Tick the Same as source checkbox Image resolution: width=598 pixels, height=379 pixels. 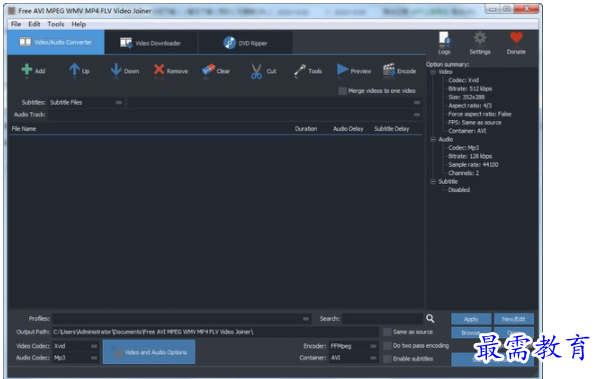click(387, 332)
